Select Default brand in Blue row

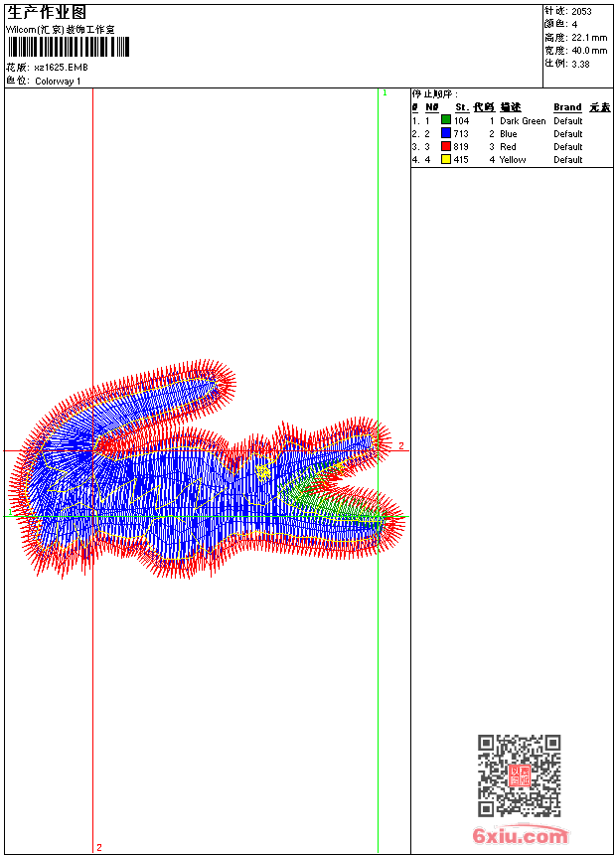(568, 133)
